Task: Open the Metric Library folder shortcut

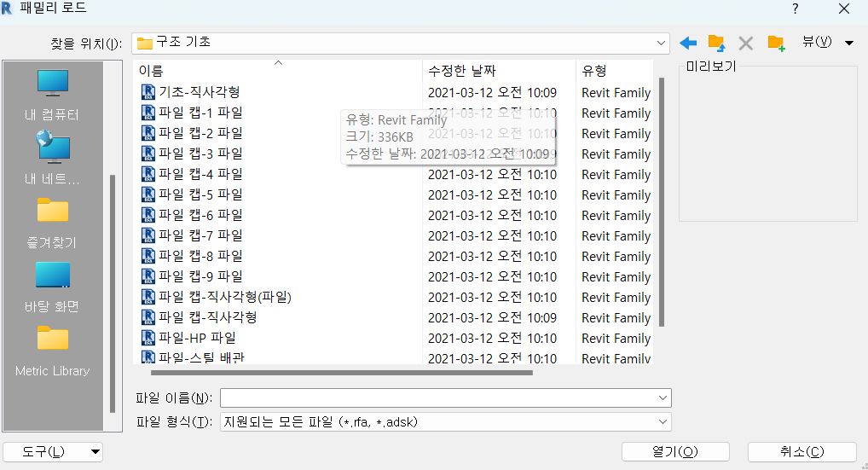Action: (53, 351)
